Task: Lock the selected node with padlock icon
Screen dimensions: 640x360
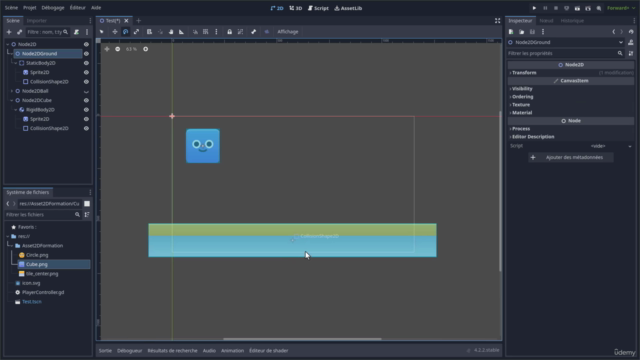Action: point(229,32)
